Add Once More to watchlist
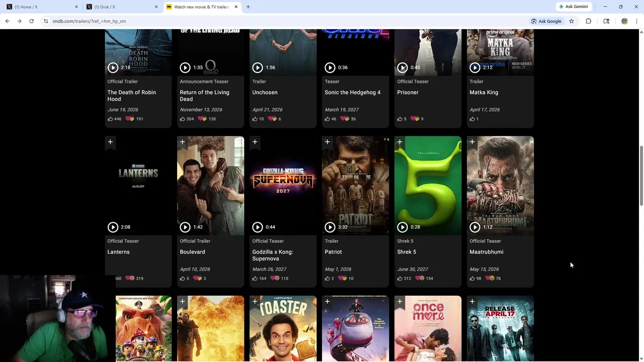 tap(400, 302)
